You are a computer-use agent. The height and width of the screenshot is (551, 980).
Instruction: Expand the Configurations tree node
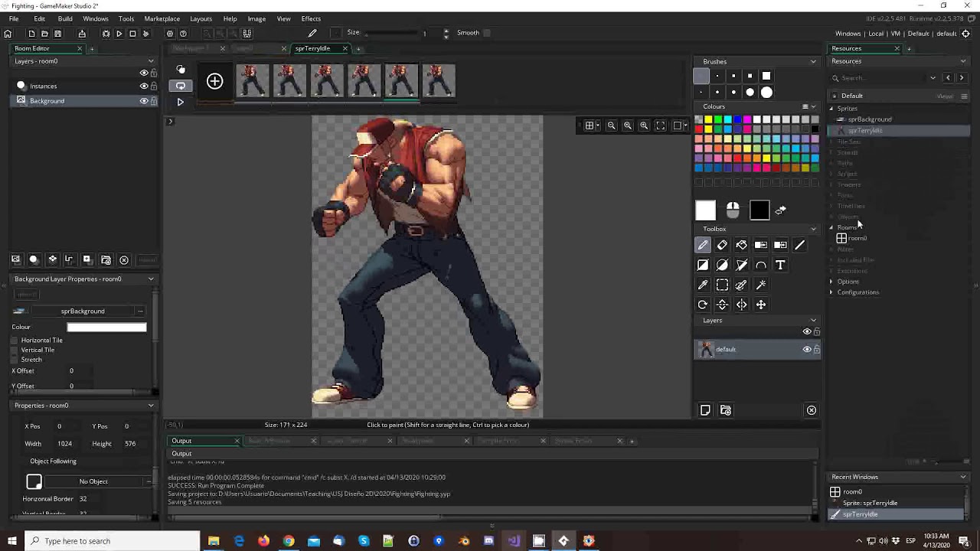tap(831, 292)
